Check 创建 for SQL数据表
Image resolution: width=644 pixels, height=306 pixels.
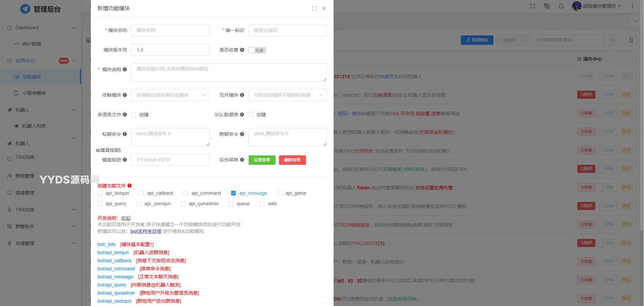click(x=251, y=115)
